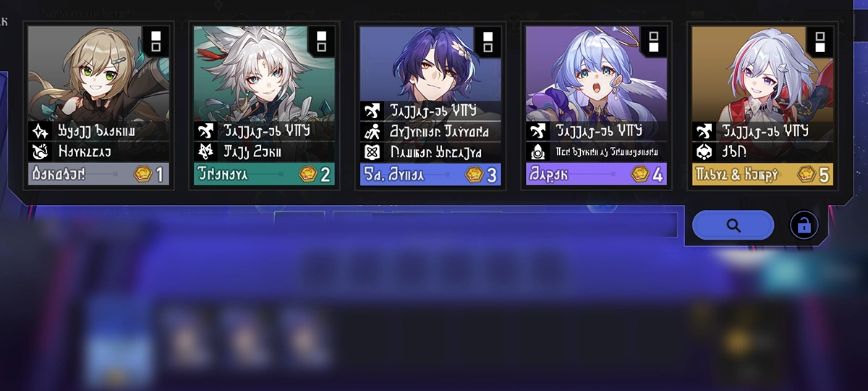Click the blue magnifying glass search button
The width and height of the screenshot is (868, 391).
733,225
